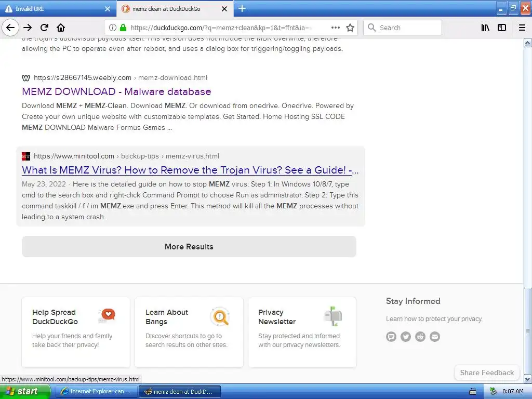Switch to Internet Explorer taskbar item
This screenshot has height=399, width=532.
[x=96, y=392]
